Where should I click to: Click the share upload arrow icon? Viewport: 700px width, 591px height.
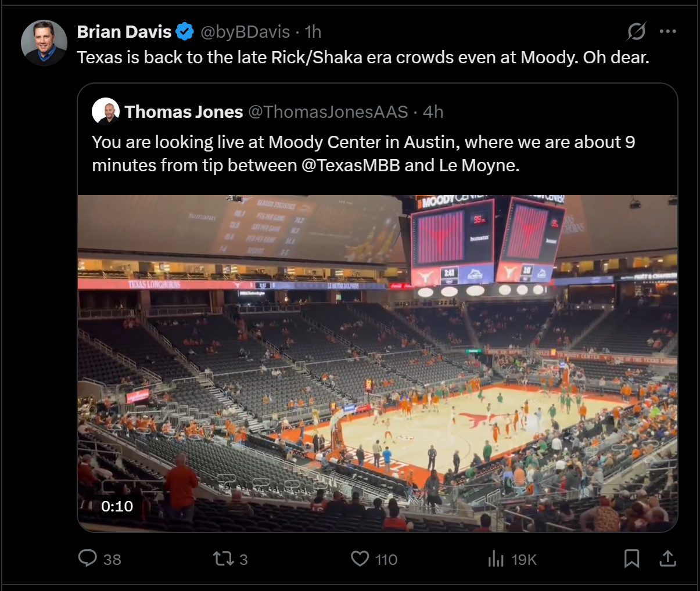(x=668, y=558)
